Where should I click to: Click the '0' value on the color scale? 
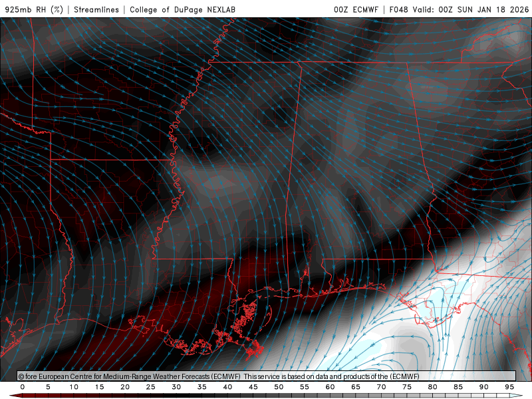coord(23,387)
